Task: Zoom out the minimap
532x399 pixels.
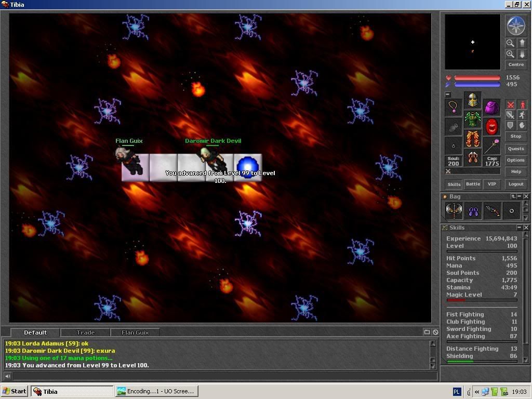Action: pos(510,43)
